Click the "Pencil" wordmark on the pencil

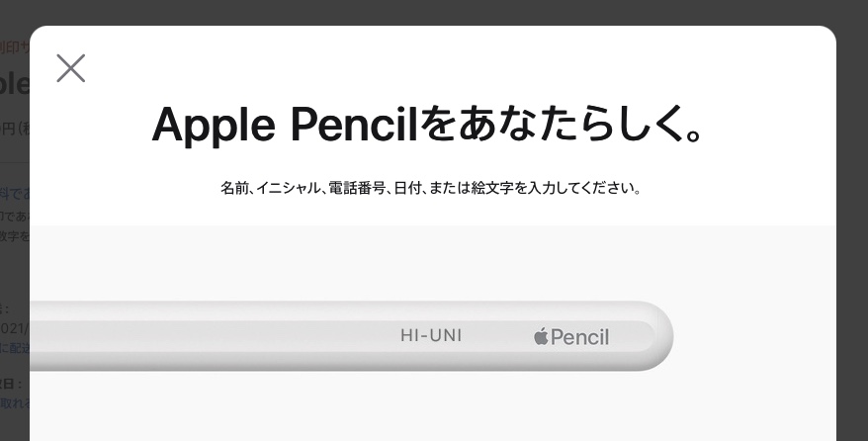coord(580,337)
